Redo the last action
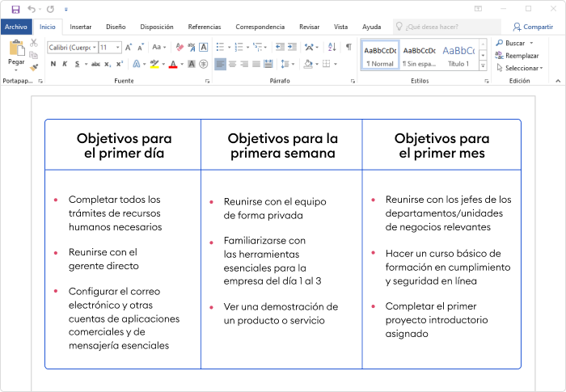Screen dimensions: 566x392 (50, 9)
